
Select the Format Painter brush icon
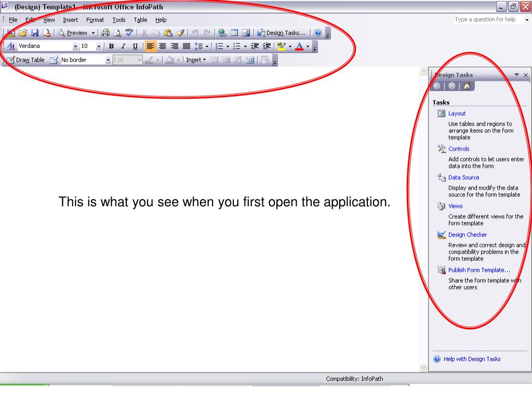coord(180,33)
